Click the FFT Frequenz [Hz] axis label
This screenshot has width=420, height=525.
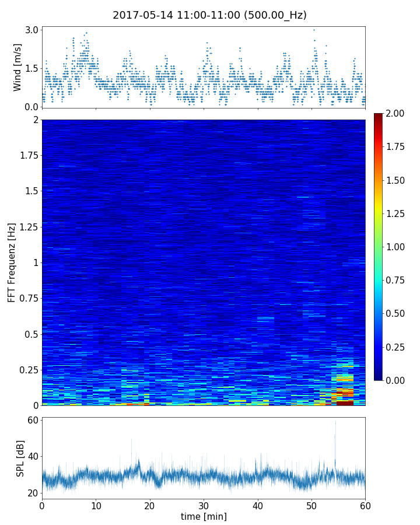12,262
